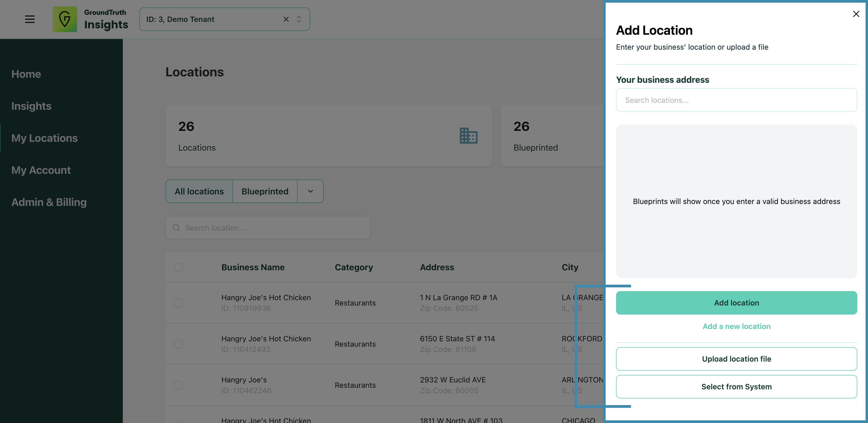
Task: Select the checkbox for 6150 E State ST
Action: pyautogui.click(x=178, y=344)
